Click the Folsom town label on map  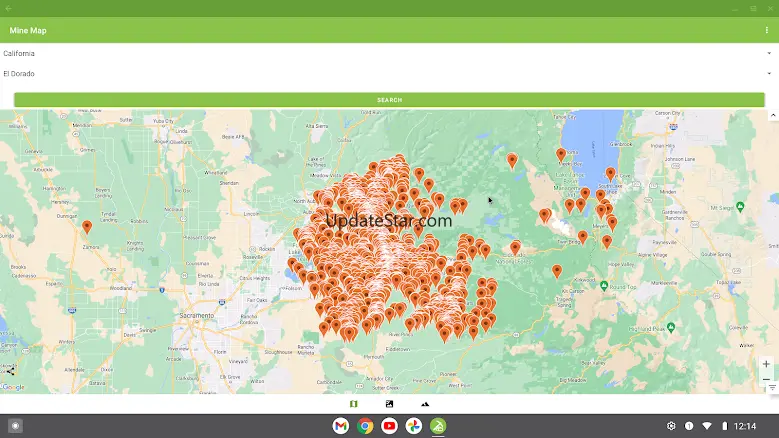293,289
